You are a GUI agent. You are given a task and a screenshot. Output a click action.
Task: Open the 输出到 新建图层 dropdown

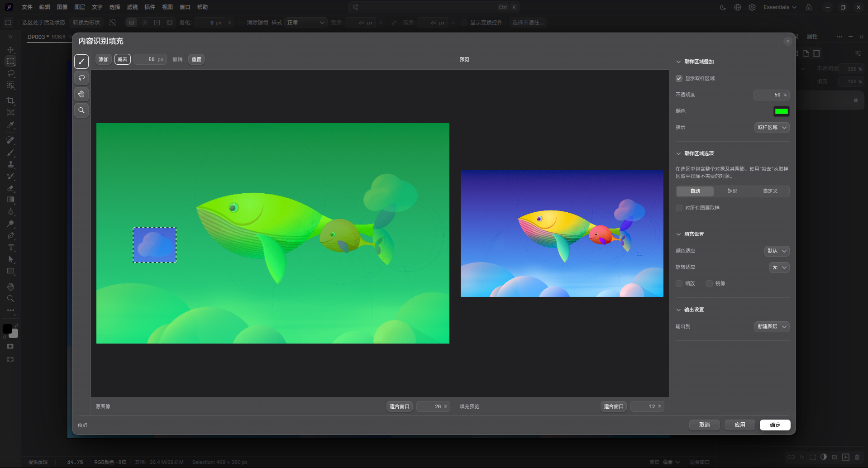click(772, 327)
